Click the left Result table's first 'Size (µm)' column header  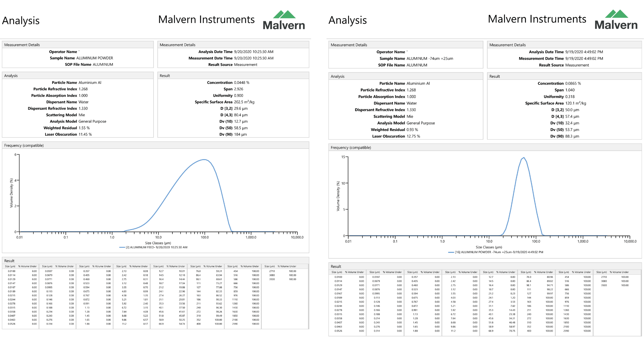click(x=10, y=266)
